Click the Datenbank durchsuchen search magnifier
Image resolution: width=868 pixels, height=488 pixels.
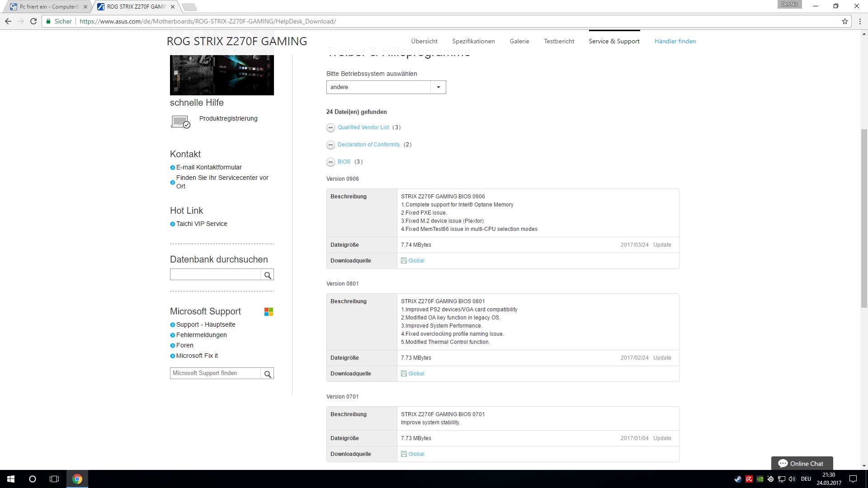(268, 275)
